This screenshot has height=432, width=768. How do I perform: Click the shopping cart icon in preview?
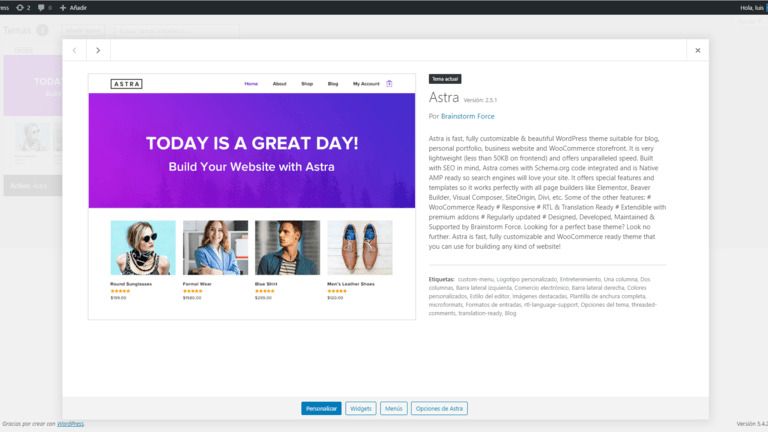click(389, 84)
